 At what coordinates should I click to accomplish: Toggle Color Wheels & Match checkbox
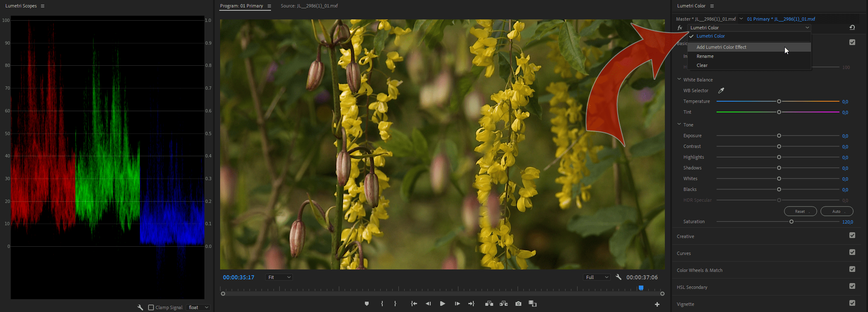852,269
